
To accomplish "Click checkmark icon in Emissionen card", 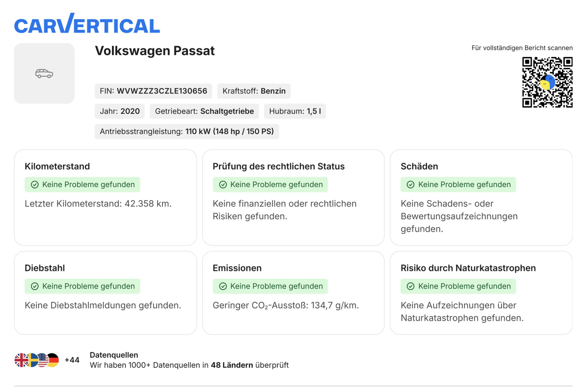I will point(223,286).
